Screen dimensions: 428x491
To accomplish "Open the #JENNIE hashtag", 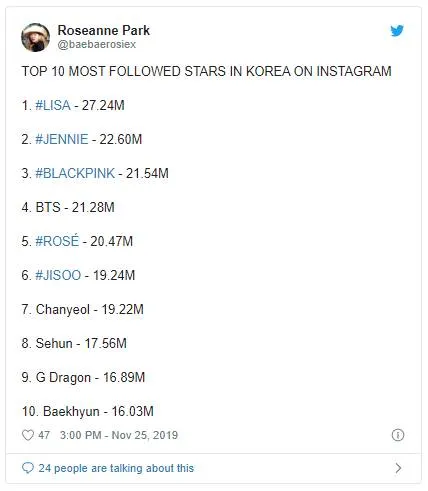I will coord(62,139).
